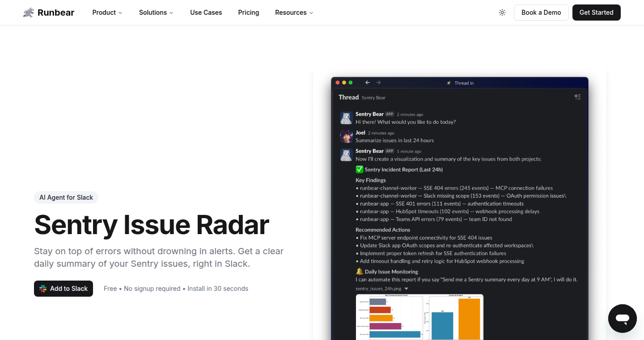Click 'Update Slack app OAuth scopes' line

point(445,245)
